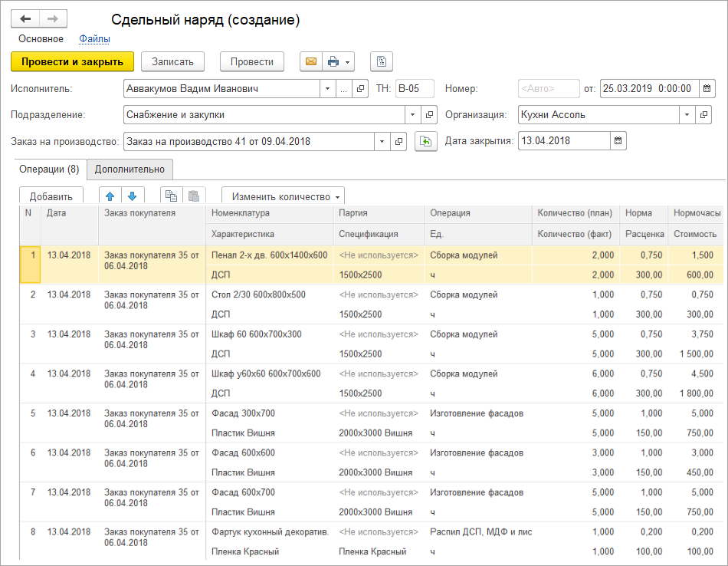The height and width of the screenshot is (566, 728).
Task: Copy selected rows with copy icon
Action: point(171,196)
